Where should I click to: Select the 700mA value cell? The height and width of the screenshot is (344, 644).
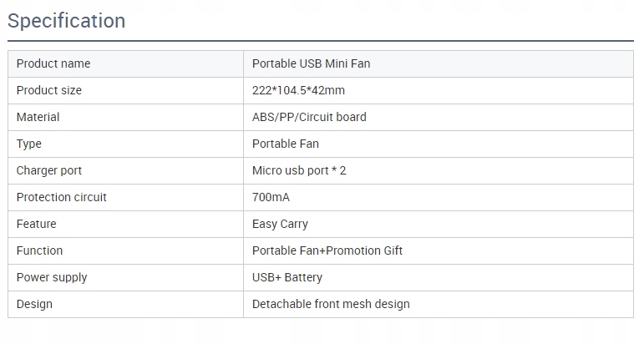pos(271,197)
